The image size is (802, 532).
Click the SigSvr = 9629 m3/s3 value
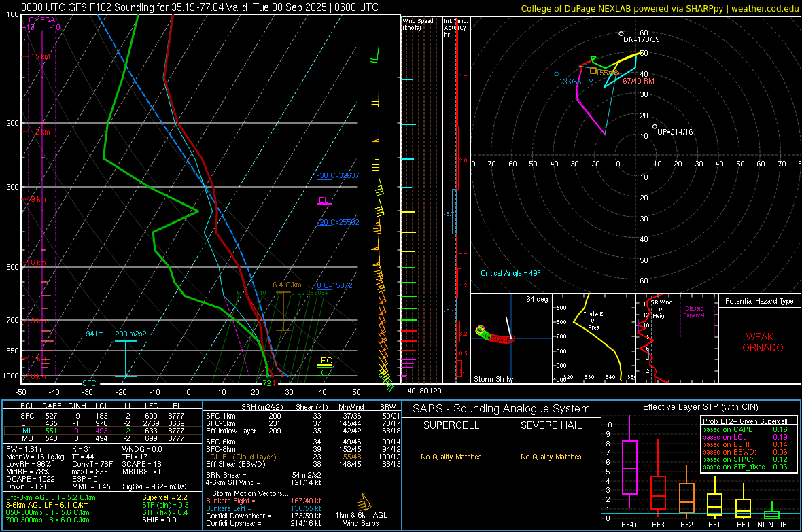(155, 486)
